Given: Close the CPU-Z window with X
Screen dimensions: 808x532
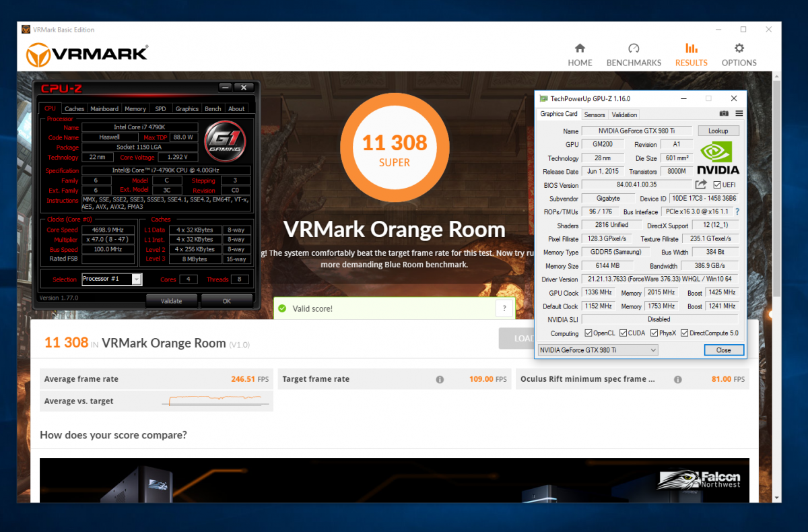Looking at the screenshot, I should 244,88.
